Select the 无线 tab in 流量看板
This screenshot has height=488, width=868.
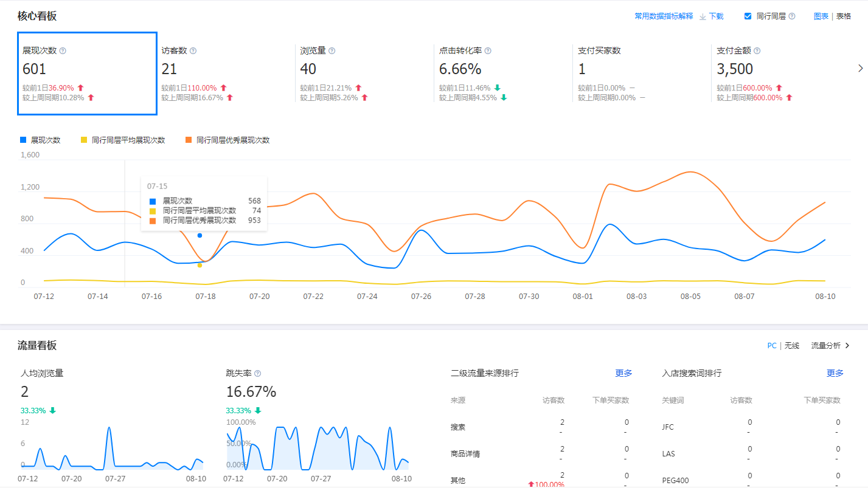[x=791, y=345]
